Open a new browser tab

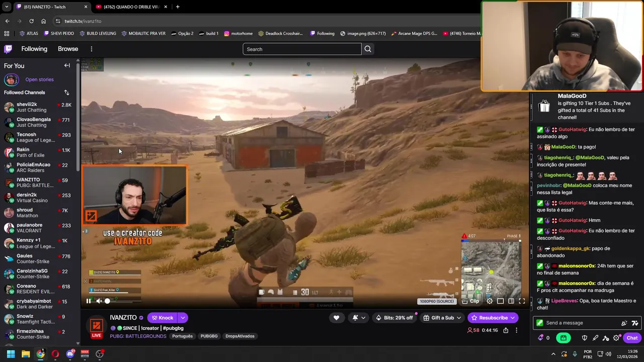[178, 7]
